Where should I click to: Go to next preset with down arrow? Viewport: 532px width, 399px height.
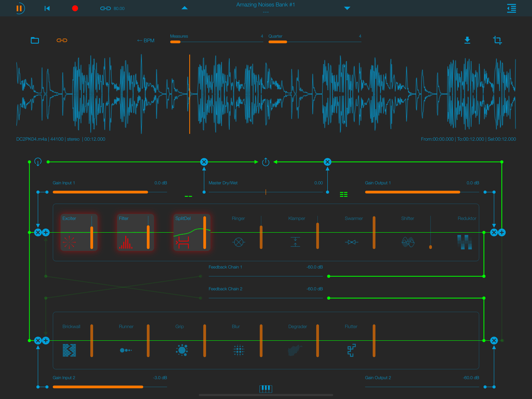(x=347, y=8)
